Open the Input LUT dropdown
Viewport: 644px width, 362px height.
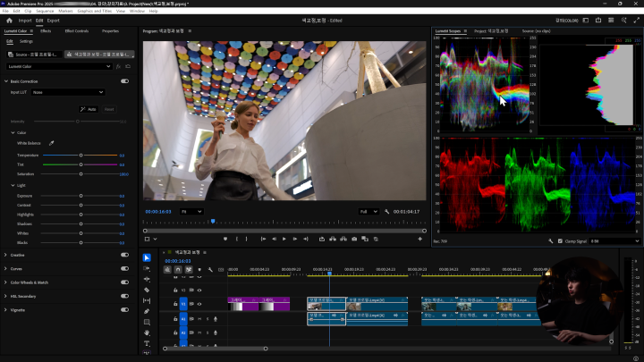tap(69, 91)
